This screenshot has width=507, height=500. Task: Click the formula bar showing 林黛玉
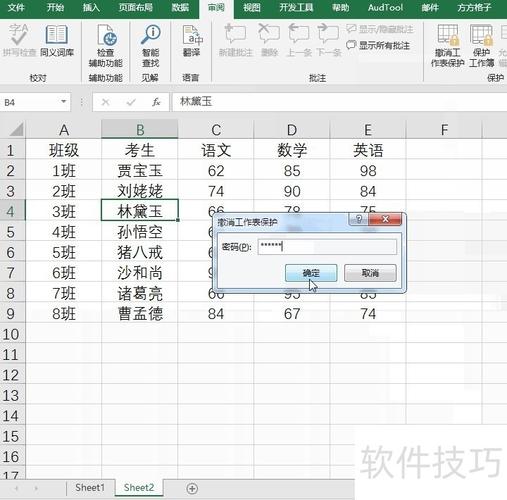coord(339,102)
